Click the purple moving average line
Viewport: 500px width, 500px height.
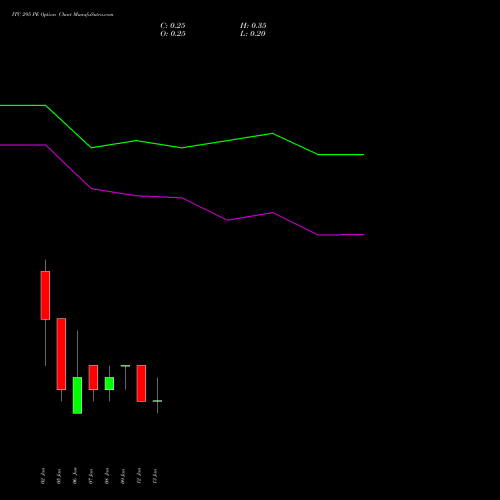pyautogui.click(x=182, y=198)
